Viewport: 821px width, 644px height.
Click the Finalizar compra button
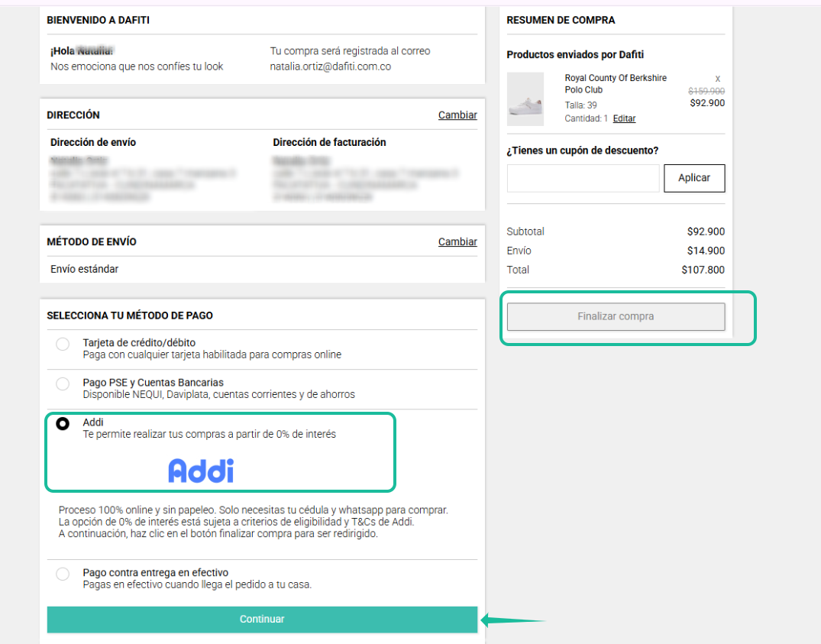click(616, 316)
